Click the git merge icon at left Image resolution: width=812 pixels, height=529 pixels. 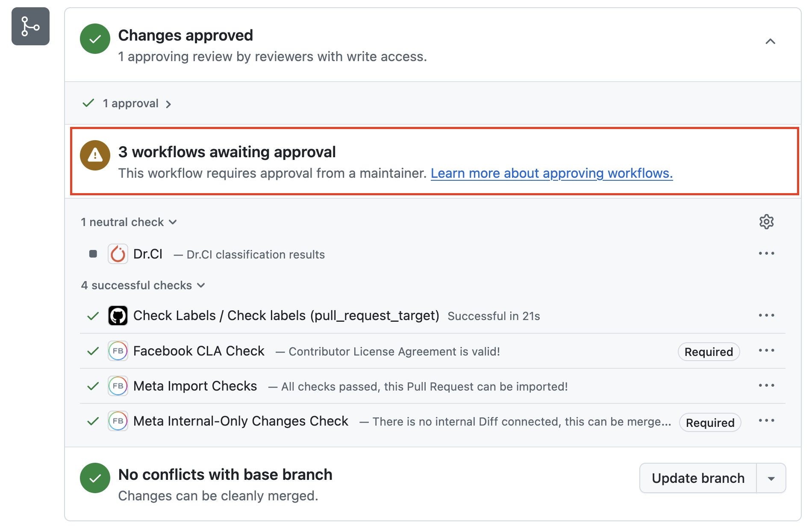click(30, 26)
